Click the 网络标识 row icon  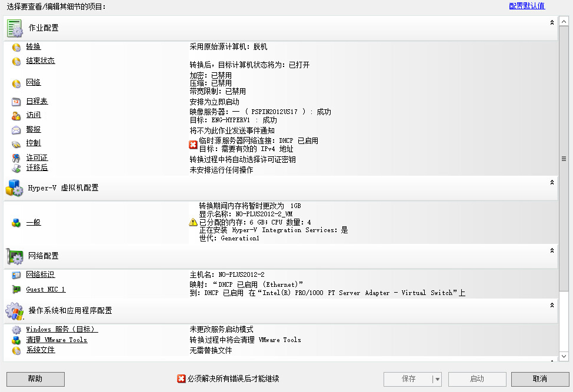coord(16,275)
